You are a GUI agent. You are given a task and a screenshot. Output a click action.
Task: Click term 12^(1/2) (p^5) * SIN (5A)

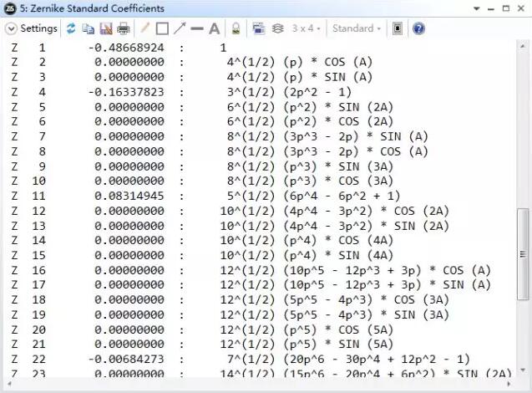pos(307,345)
